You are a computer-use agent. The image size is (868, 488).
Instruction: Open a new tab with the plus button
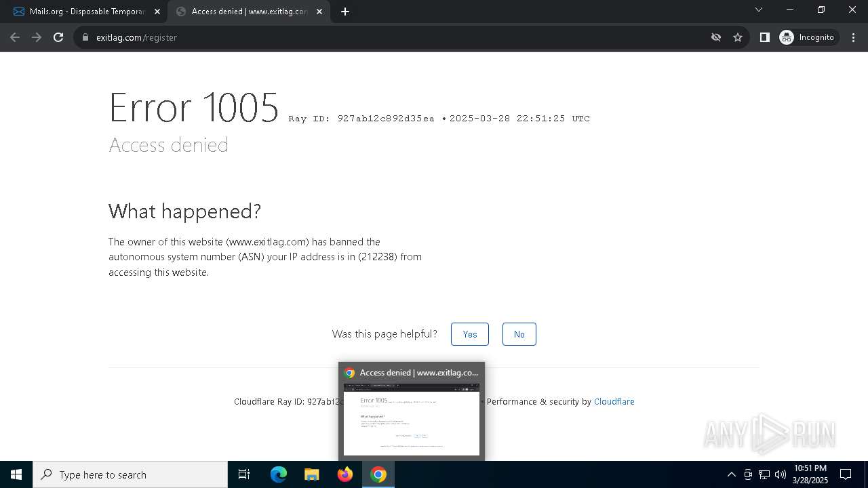345,12
